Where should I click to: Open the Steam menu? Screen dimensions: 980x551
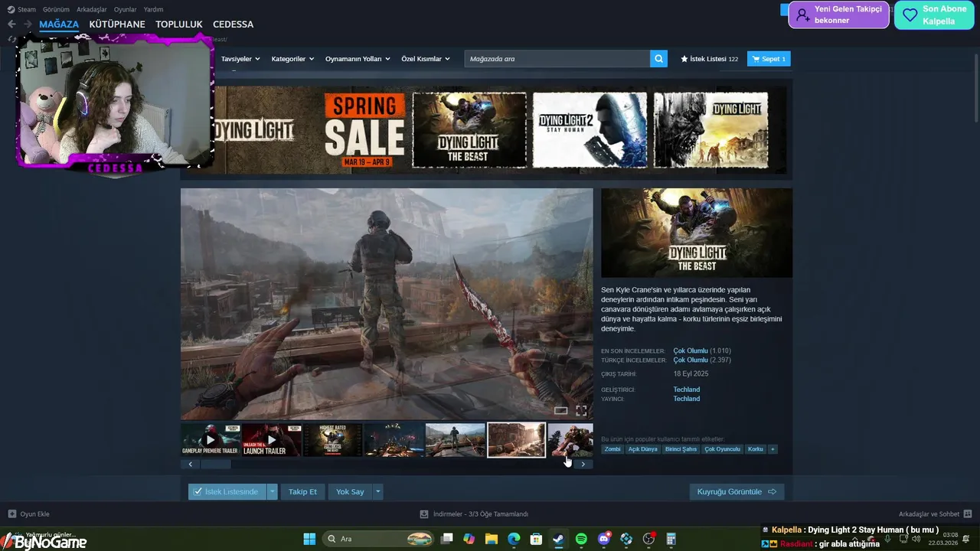pyautogui.click(x=21, y=9)
